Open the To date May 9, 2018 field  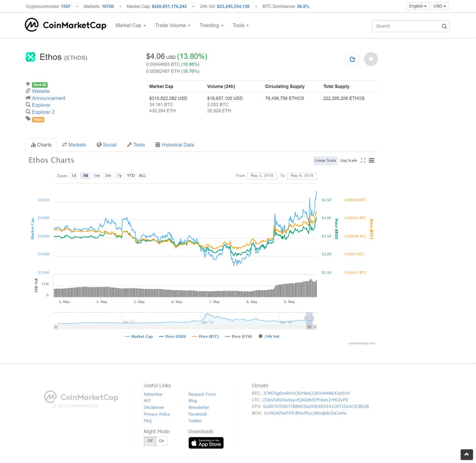[x=302, y=176]
